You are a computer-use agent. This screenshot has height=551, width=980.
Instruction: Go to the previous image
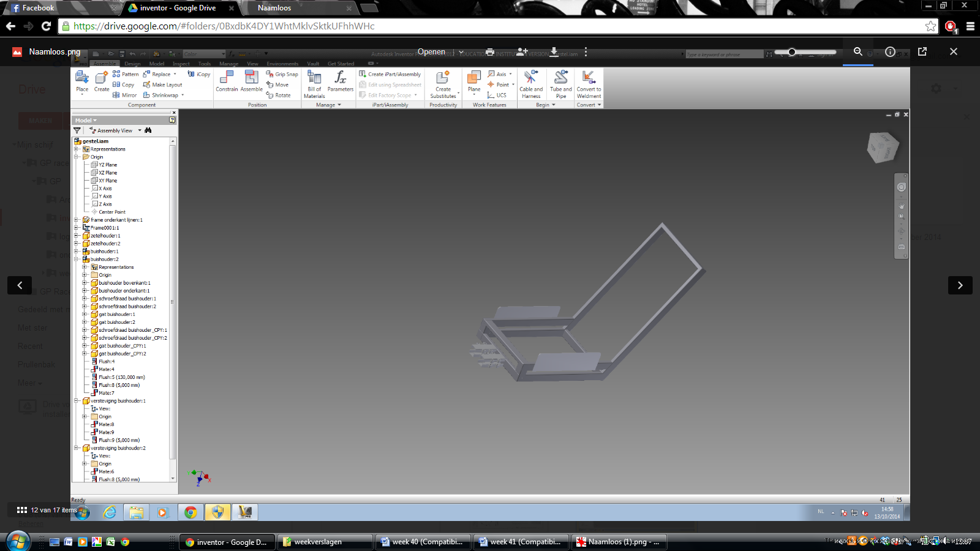coord(20,285)
